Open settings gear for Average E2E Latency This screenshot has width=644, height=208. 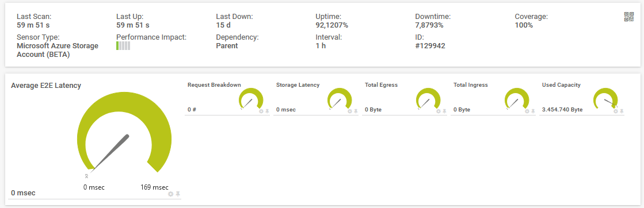(x=171, y=194)
